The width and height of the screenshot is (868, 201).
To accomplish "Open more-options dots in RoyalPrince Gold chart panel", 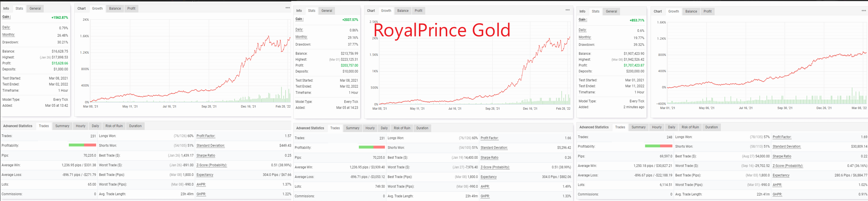I will (567, 10).
